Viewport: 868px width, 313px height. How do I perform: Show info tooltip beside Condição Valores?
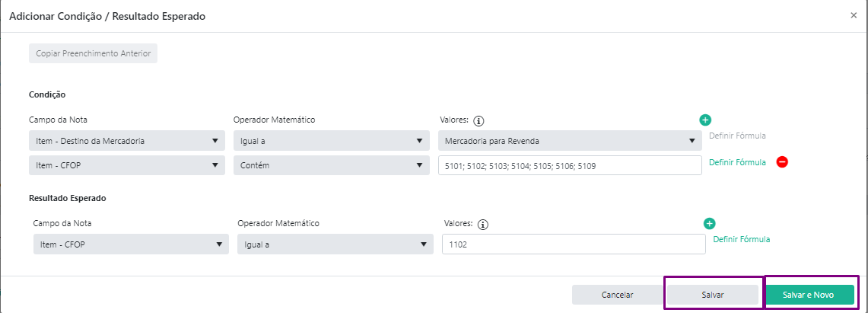pos(479,120)
